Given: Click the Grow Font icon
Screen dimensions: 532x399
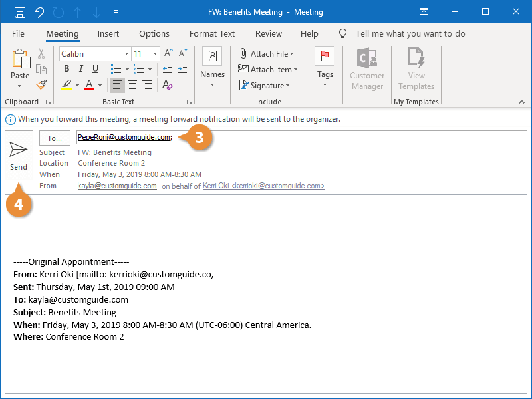Looking at the screenshot, I should click(168, 53).
